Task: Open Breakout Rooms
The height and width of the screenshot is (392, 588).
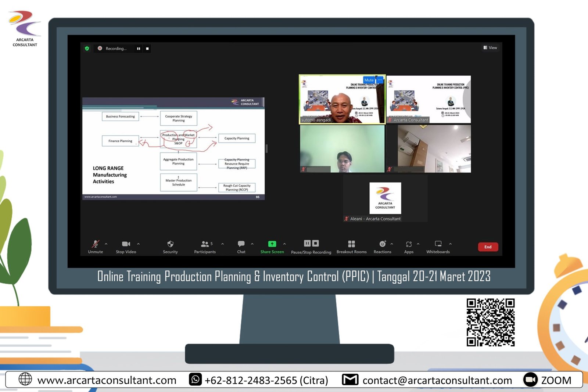Action: tap(351, 244)
